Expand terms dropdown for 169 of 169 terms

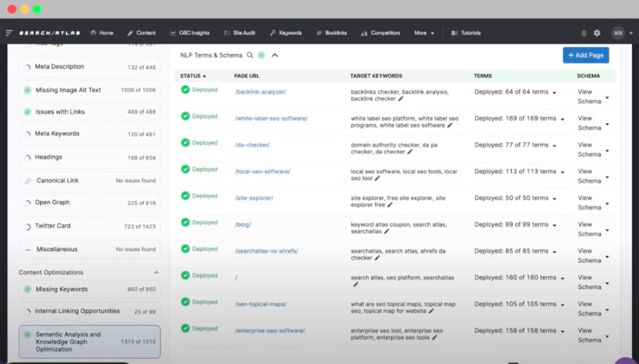(x=562, y=119)
